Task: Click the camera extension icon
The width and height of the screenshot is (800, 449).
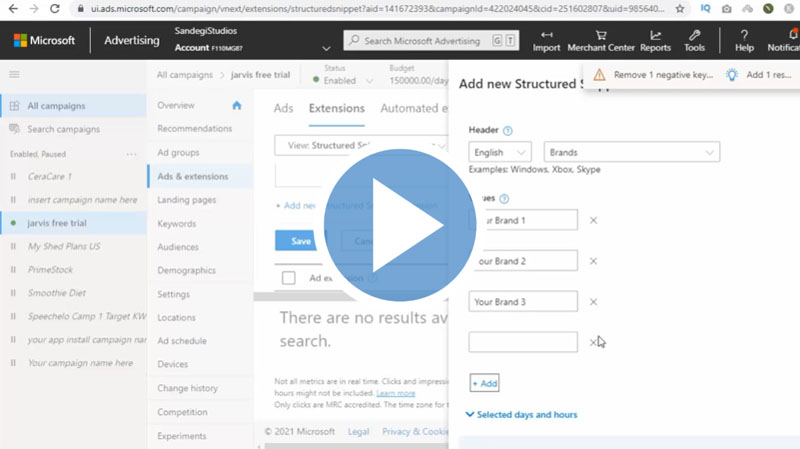Action: [x=727, y=9]
